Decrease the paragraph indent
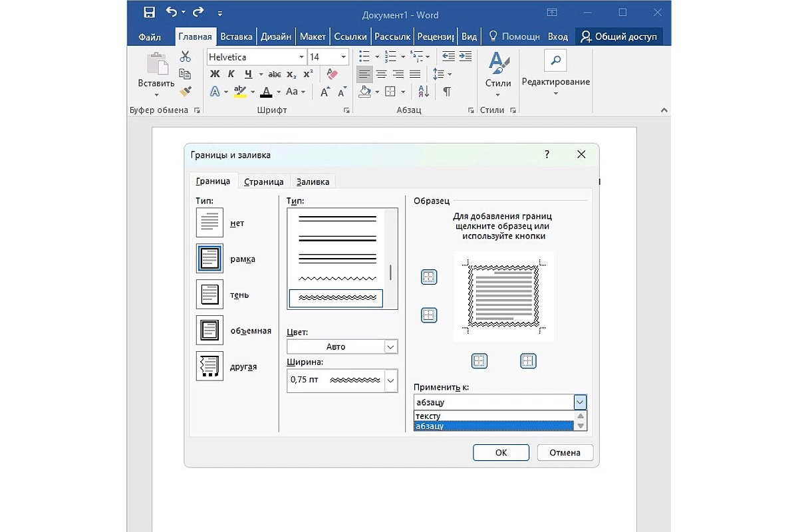798x532 pixels. pos(448,57)
